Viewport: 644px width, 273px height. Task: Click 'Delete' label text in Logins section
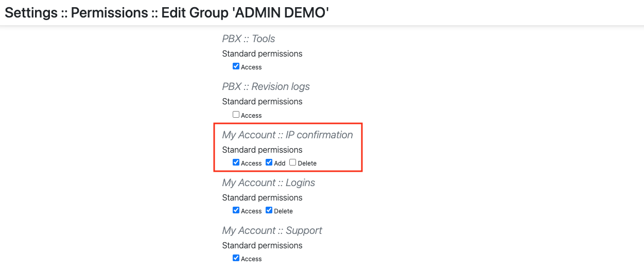tap(283, 211)
